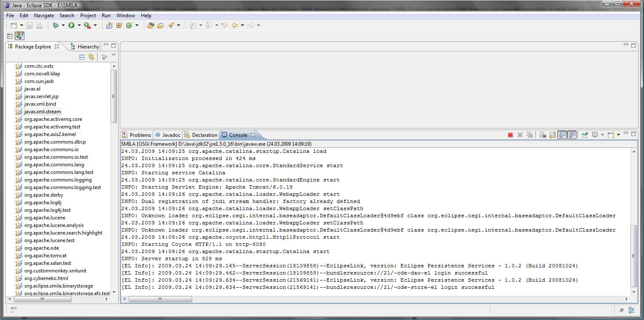Click the Previous Annotation icon
The height and width of the screenshot is (320, 644).
[x=209, y=26]
